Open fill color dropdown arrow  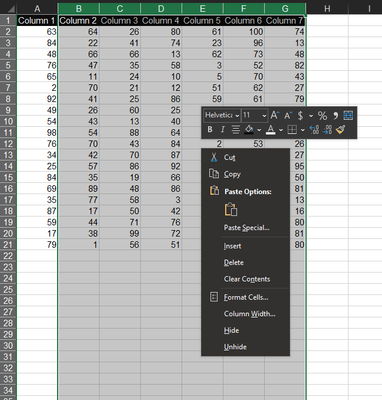tap(259, 130)
